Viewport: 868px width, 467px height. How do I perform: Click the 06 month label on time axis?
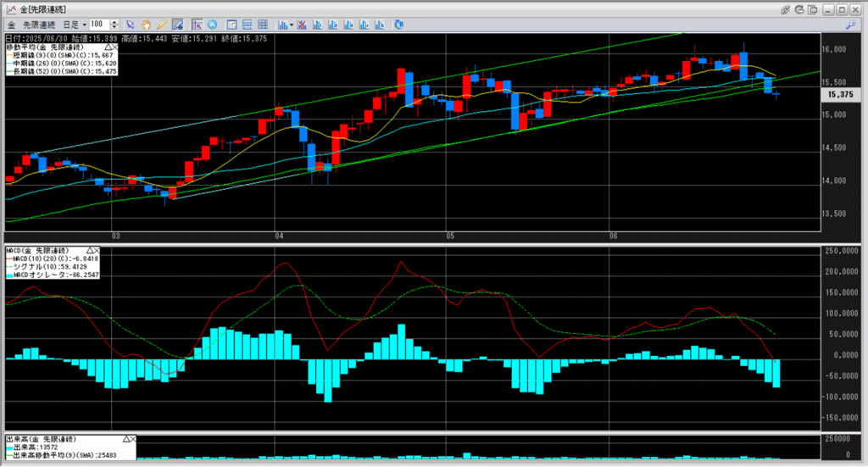tap(614, 236)
